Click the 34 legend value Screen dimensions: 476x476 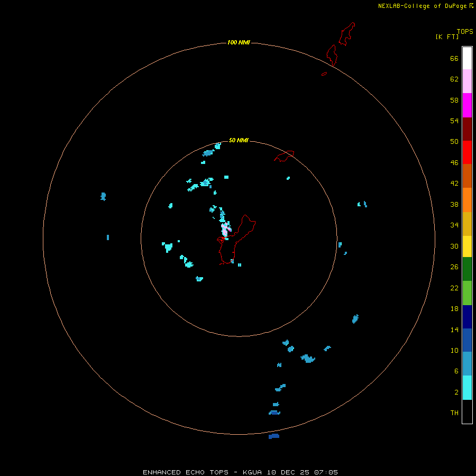454,225
